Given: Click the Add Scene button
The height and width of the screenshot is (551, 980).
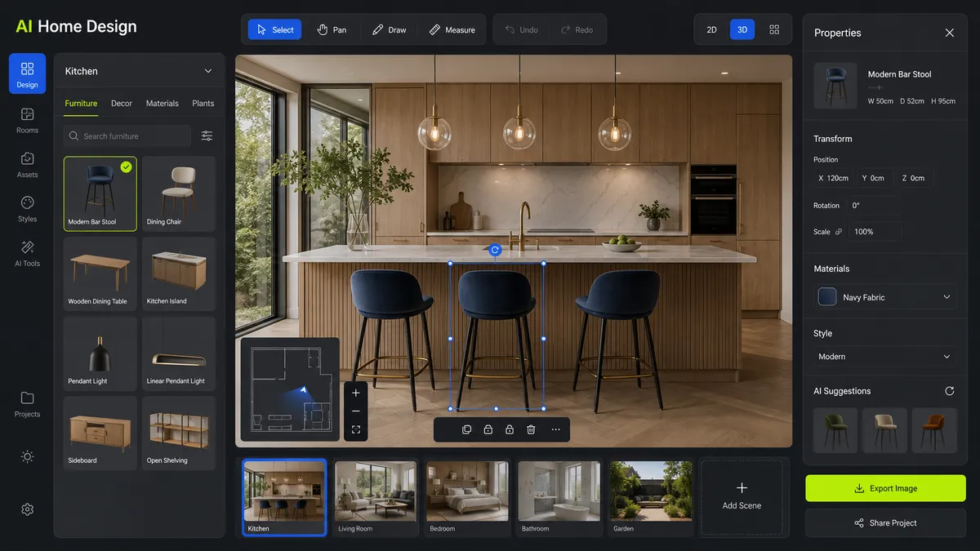Looking at the screenshot, I should tap(742, 497).
